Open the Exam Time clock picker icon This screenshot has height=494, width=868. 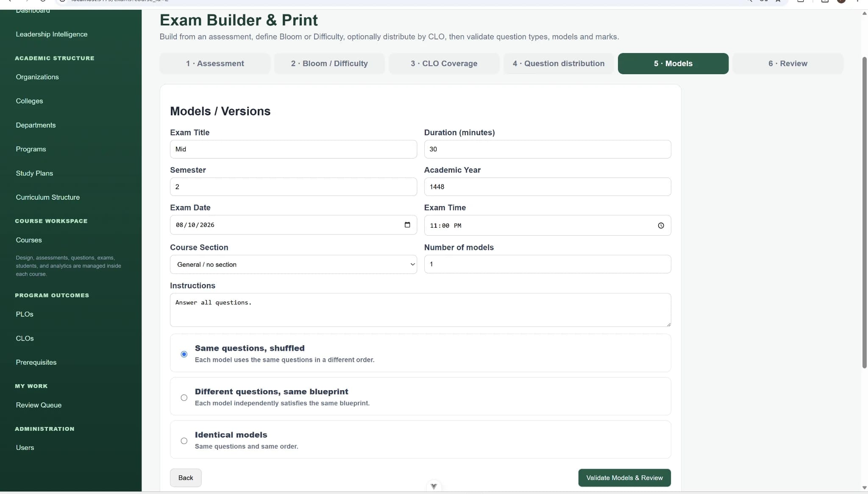pyautogui.click(x=661, y=226)
